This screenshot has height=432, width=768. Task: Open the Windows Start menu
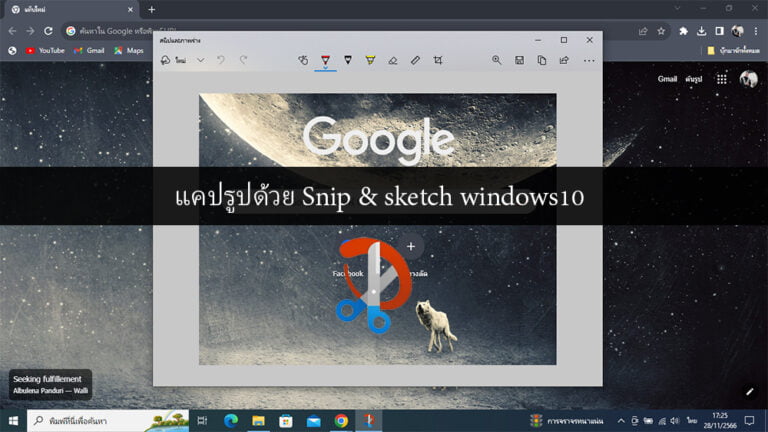pyautogui.click(x=13, y=421)
